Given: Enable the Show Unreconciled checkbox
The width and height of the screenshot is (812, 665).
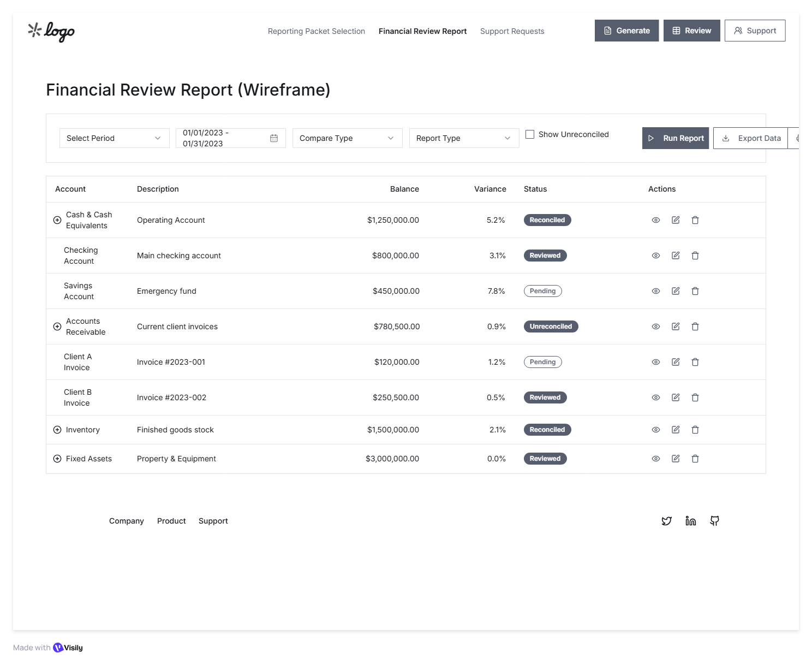Looking at the screenshot, I should (530, 134).
